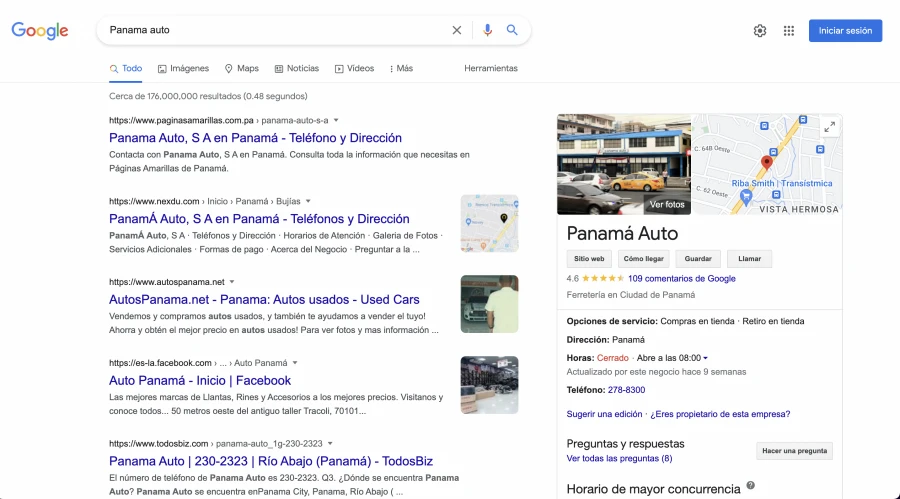Screen dimensions: 900x499
Task: Expand autospanama.net result options arrow
Action: 232,282
